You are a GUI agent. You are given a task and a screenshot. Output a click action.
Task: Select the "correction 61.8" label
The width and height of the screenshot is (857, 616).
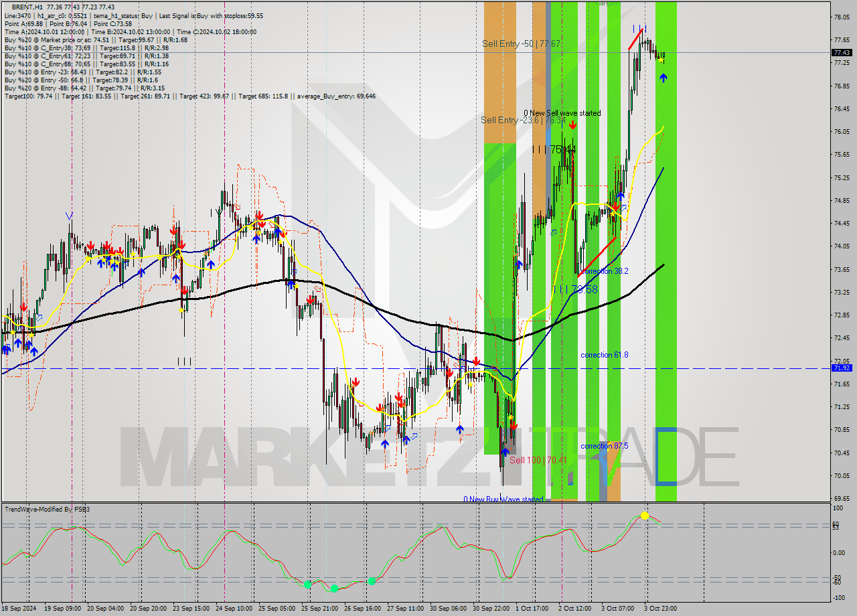(605, 355)
